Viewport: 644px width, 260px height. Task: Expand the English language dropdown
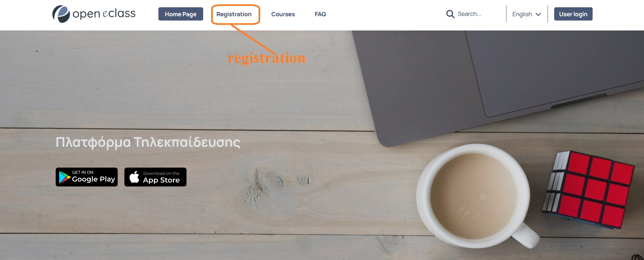point(527,14)
